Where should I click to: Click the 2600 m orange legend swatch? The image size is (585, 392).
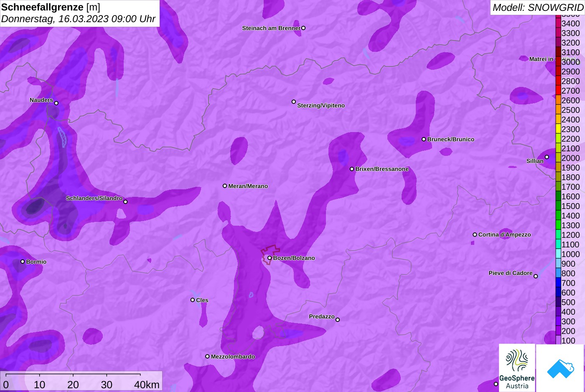click(558, 100)
